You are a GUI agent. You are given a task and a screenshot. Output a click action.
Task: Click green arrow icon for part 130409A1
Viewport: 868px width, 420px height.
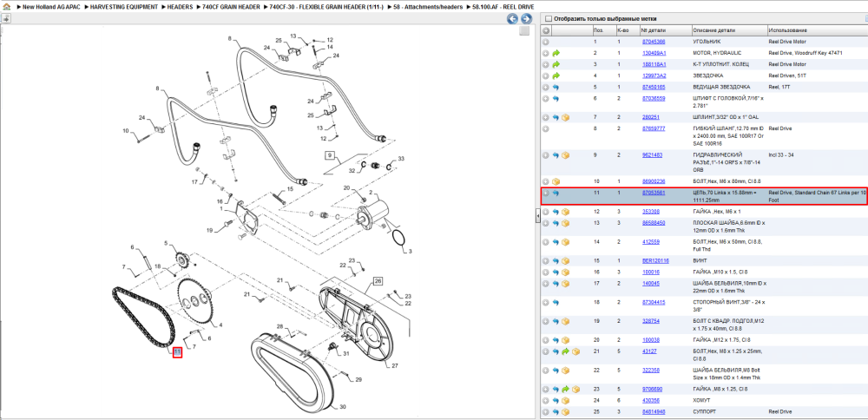click(556, 53)
